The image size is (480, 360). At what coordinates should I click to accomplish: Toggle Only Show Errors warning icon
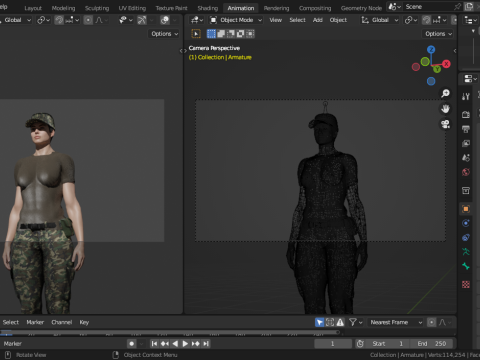[x=340, y=322]
